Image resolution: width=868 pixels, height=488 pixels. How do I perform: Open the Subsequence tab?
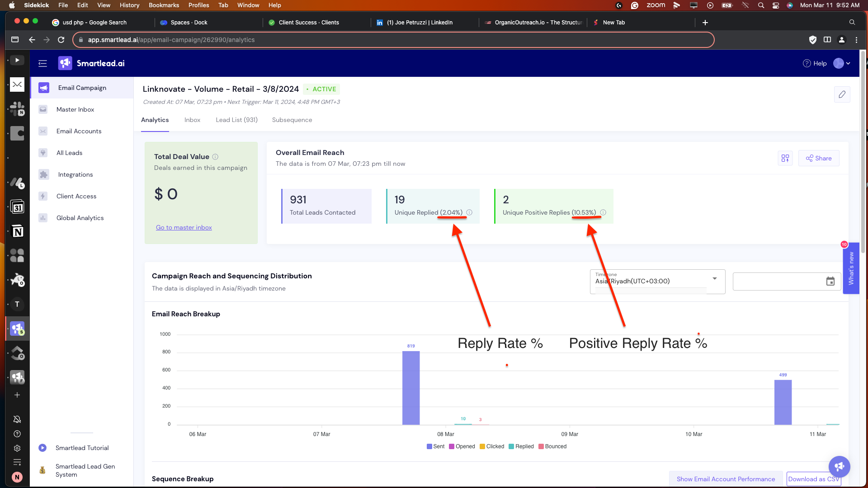coord(292,120)
